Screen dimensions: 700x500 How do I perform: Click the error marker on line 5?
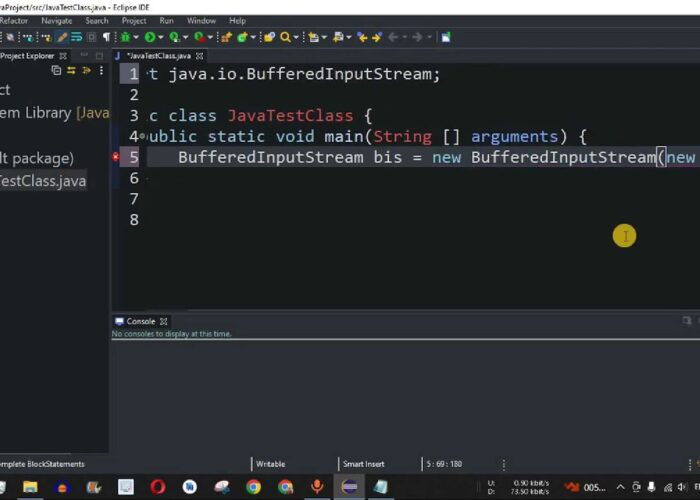[x=116, y=157]
